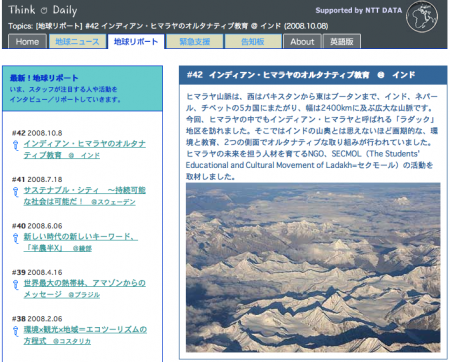The width and height of the screenshot is (450, 362).
Task: Click the #38 2008.2.06 date label
Action: 37,319
